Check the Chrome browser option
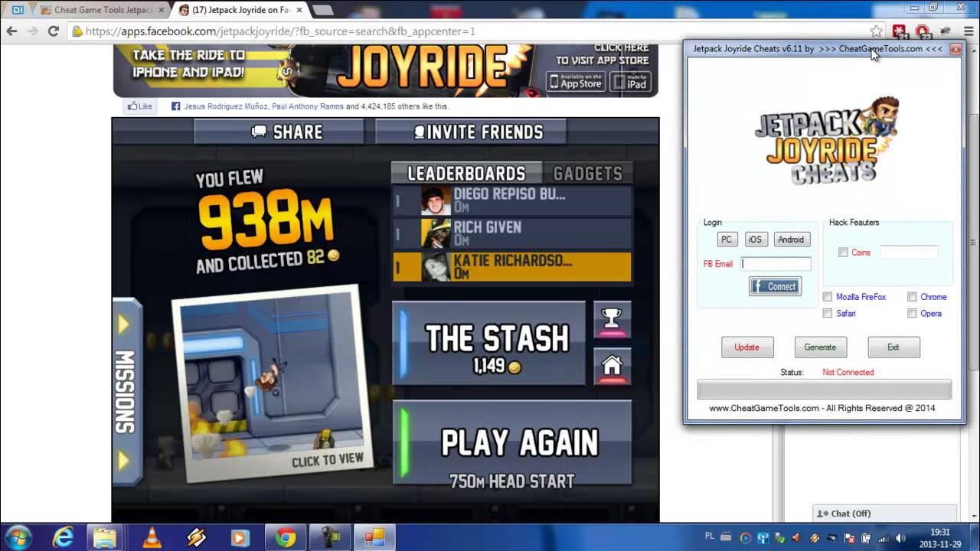980x551 pixels. click(x=912, y=297)
